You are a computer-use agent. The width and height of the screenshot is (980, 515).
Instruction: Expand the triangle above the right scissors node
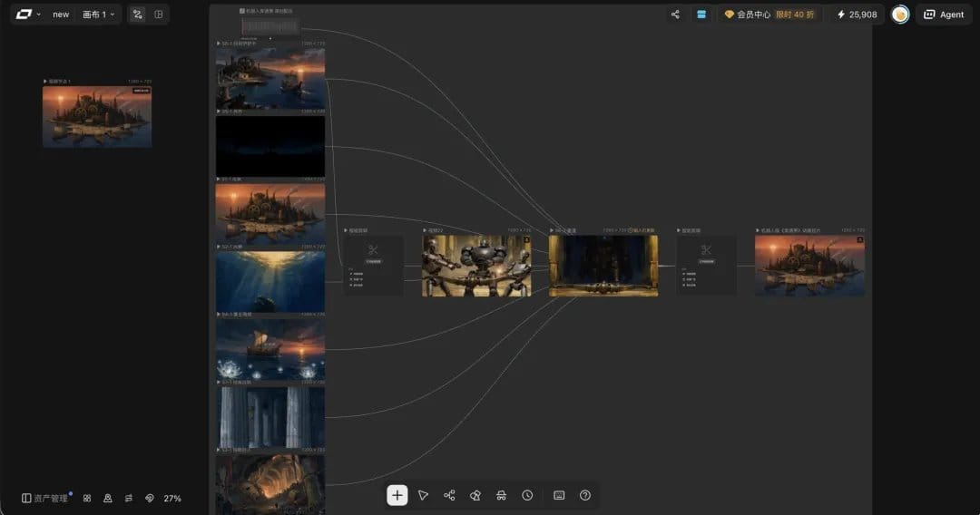(679, 230)
